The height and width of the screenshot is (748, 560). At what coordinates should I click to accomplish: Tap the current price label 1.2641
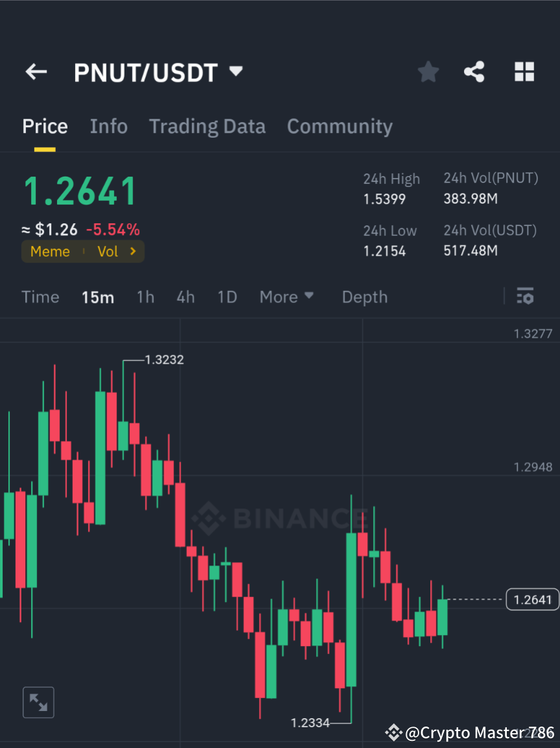pos(532,599)
